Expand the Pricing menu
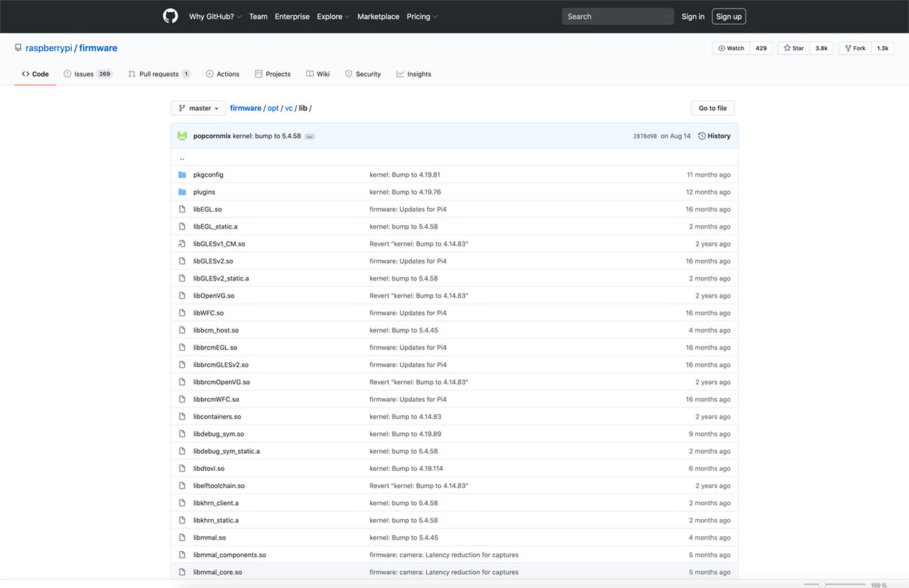Viewport: 909px width, 588px height. click(x=422, y=16)
